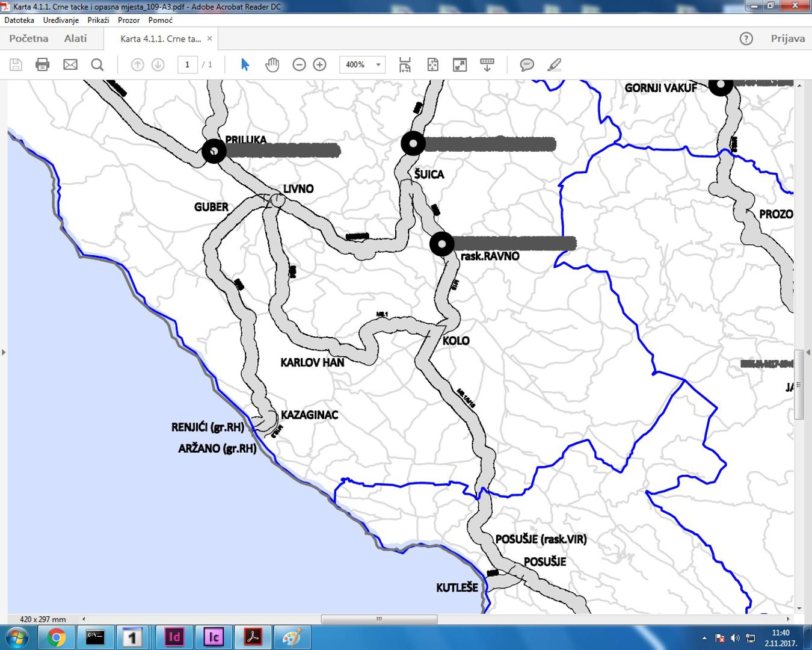The height and width of the screenshot is (650, 812).
Task: Click the Prijava sign-in link
Action: coord(787,39)
